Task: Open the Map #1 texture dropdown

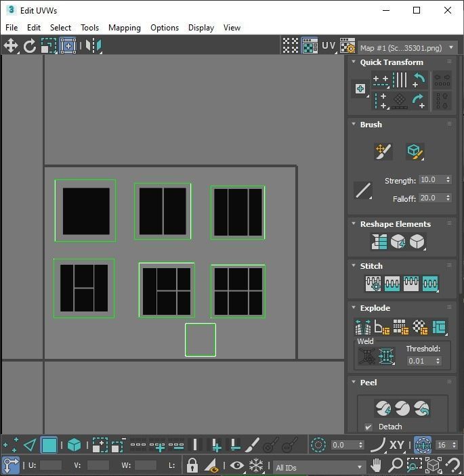Action: 407,48
